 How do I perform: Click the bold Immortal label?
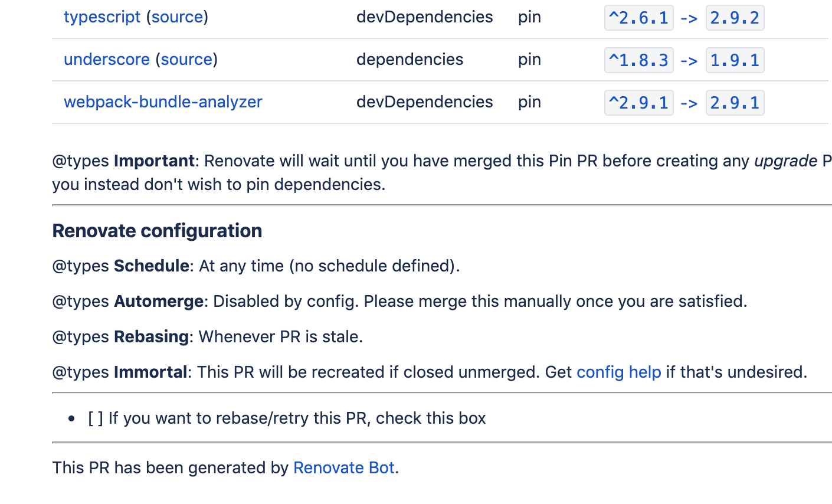(150, 372)
